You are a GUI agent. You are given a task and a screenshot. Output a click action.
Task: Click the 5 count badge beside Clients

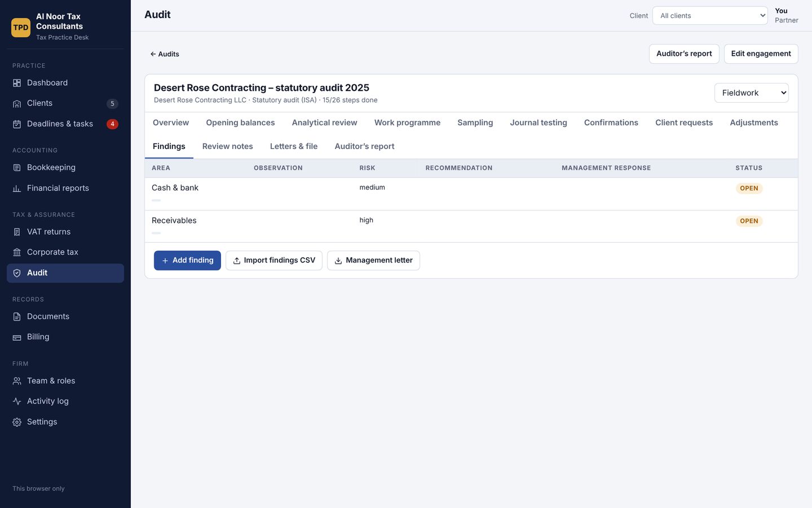[x=112, y=104]
